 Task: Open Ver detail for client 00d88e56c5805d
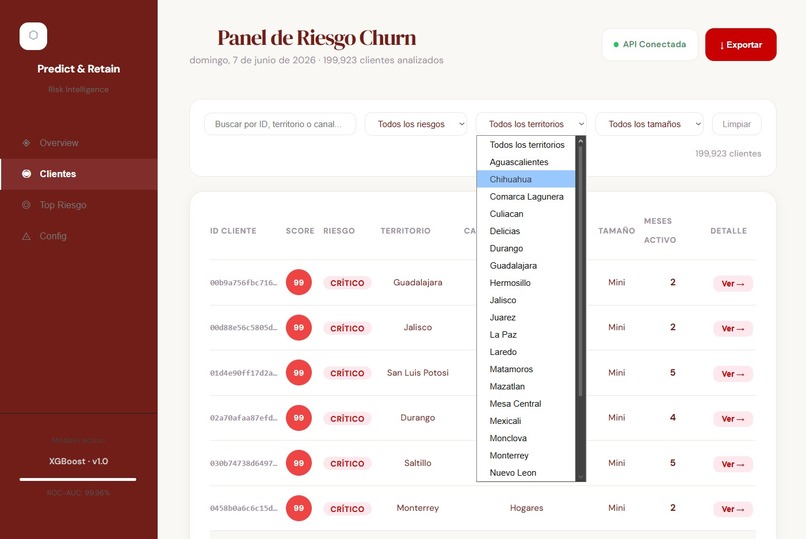733,329
